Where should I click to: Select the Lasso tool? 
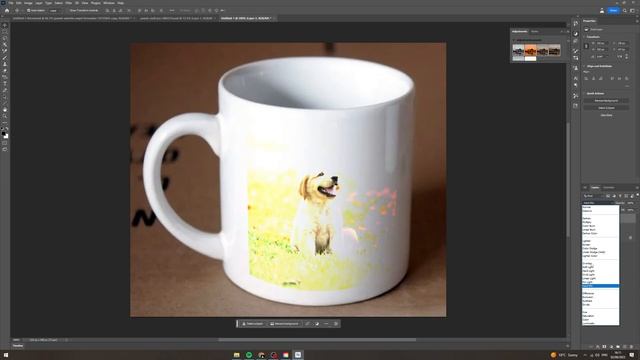coord(5,38)
